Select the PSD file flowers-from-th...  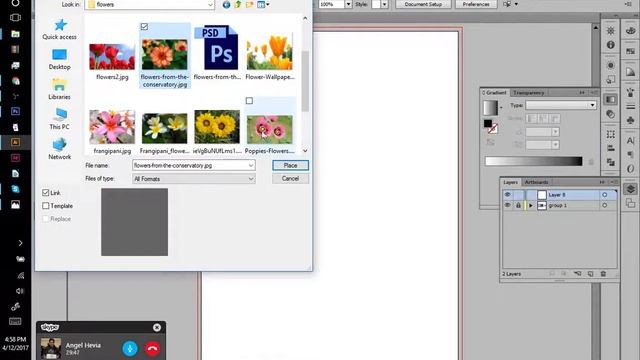click(x=217, y=48)
